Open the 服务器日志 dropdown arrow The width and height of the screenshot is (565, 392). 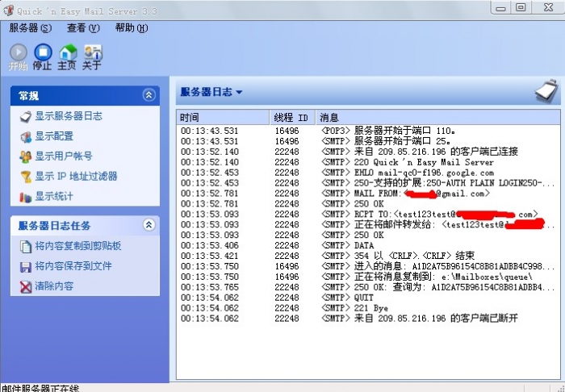point(239,92)
